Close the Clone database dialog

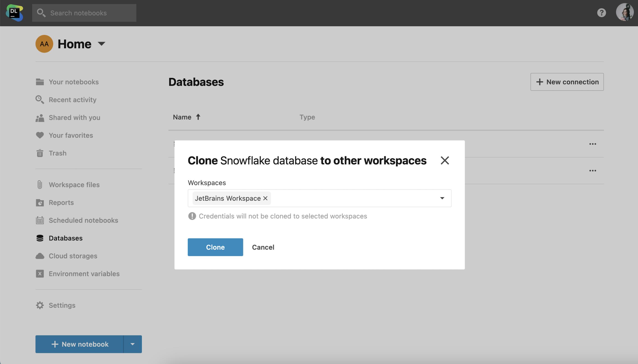tap(445, 160)
